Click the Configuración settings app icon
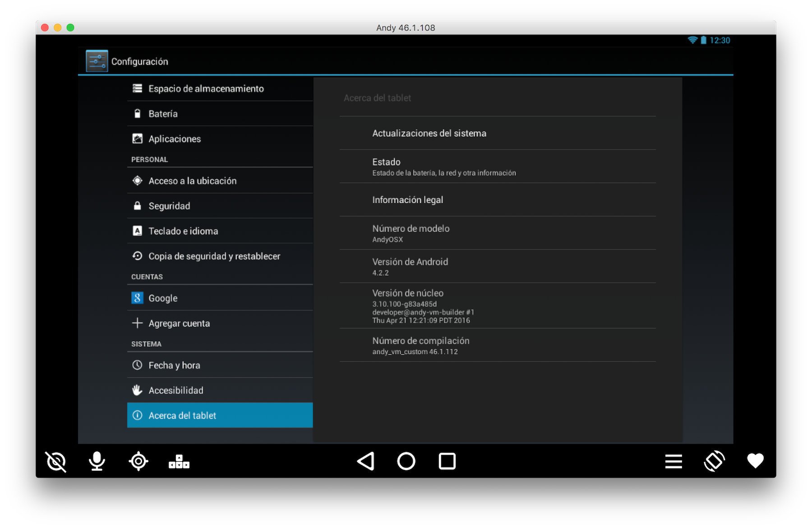The image size is (812, 529). click(97, 61)
